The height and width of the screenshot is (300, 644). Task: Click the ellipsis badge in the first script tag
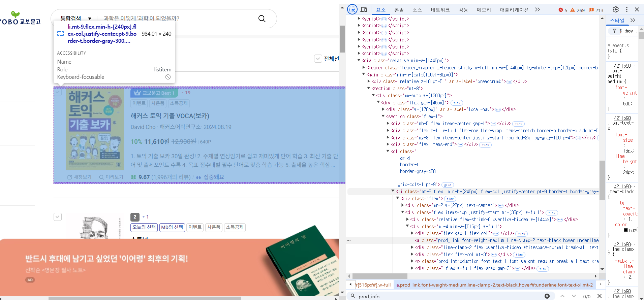click(384, 19)
